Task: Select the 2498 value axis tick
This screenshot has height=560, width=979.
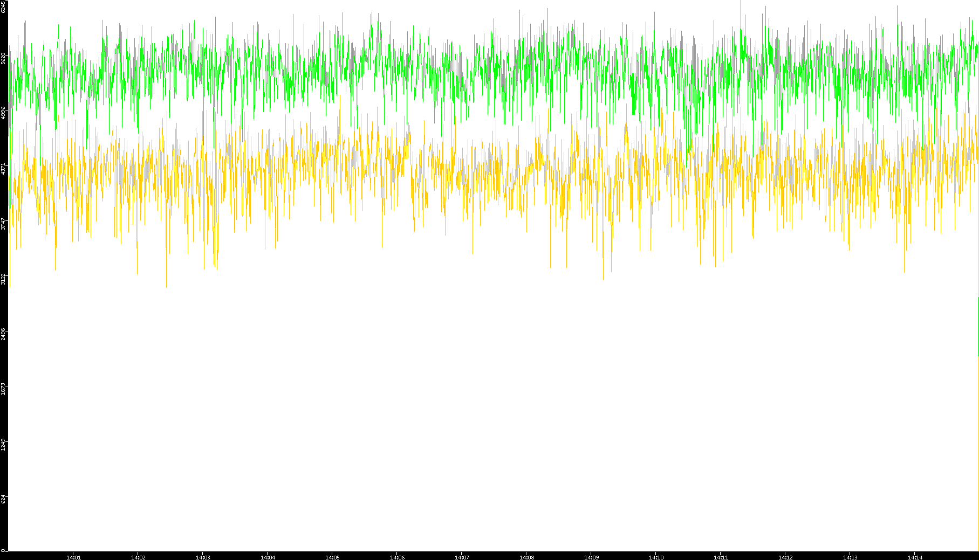Action: (x=4, y=334)
